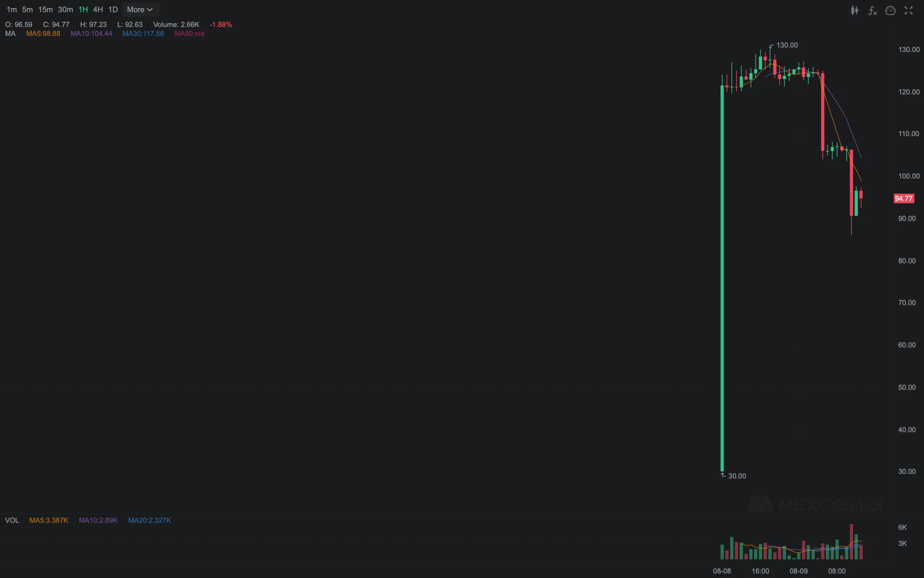Click the 100.00 price axis label
Viewport: 924px width, 578px height.
[x=909, y=176]
